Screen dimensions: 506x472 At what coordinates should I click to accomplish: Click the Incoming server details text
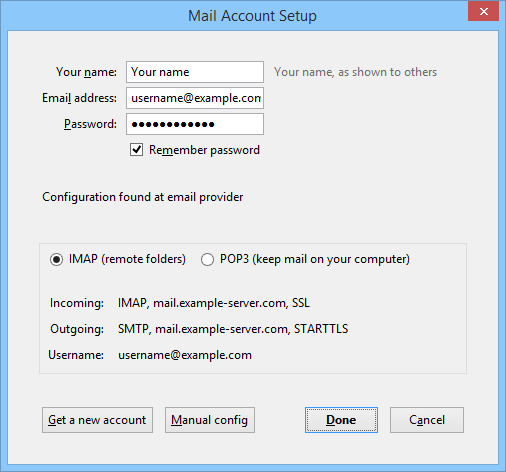[x=214, y=303]
